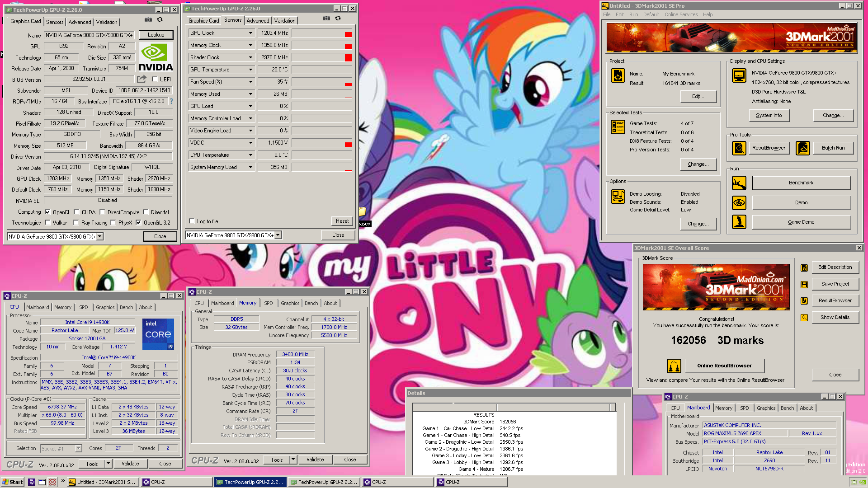Click the Intel Core i9 logo in CPU-Z
This screenshot has width=868, height=488.
[x=158, y=334]
